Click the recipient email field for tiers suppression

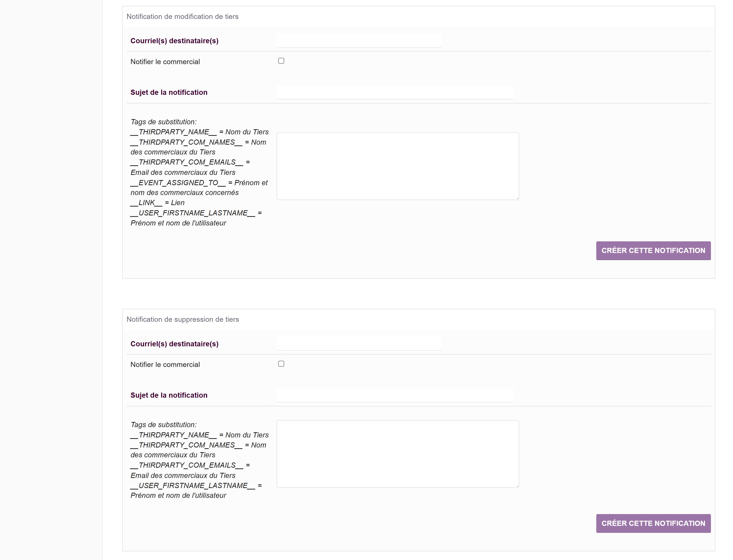pos(359,344)
